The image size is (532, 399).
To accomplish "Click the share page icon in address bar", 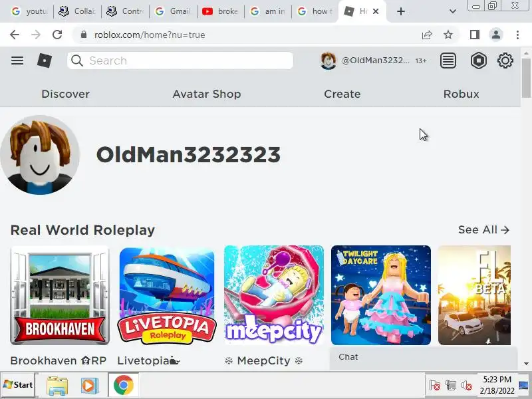I will point(427,35).
